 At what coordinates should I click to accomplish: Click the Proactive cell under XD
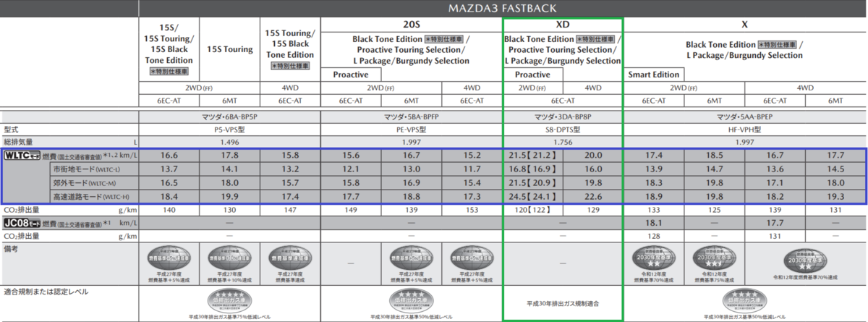point(532,75)
